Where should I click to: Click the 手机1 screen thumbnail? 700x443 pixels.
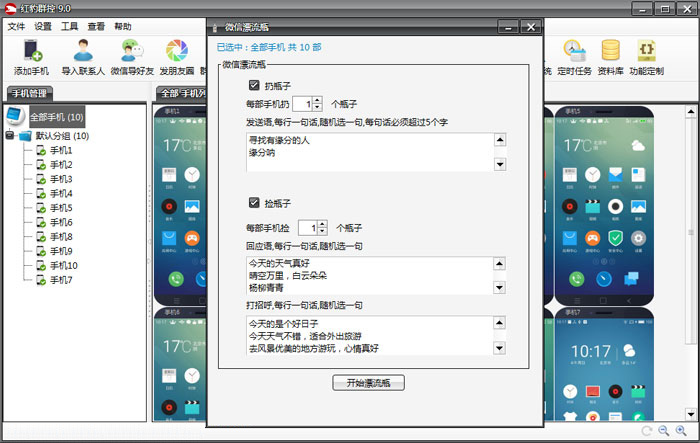pyautogui.click(x=180, y=205)
